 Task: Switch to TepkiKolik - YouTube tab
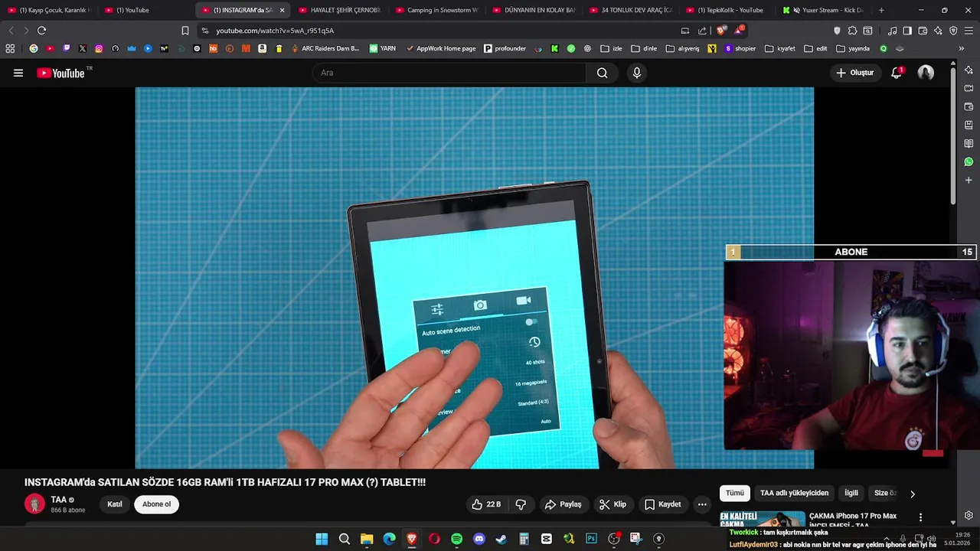tap(727, 10)
